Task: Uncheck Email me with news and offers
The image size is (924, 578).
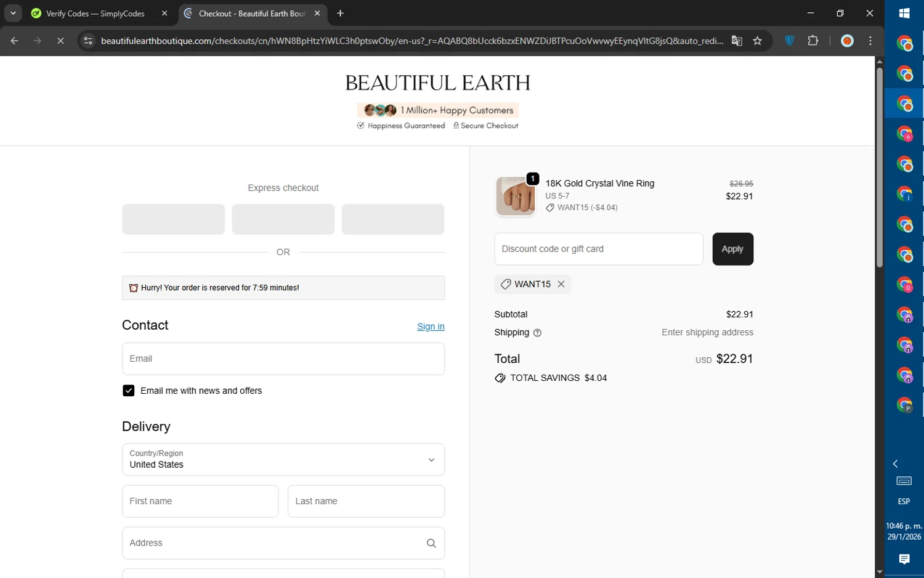Action: point(128,391)
